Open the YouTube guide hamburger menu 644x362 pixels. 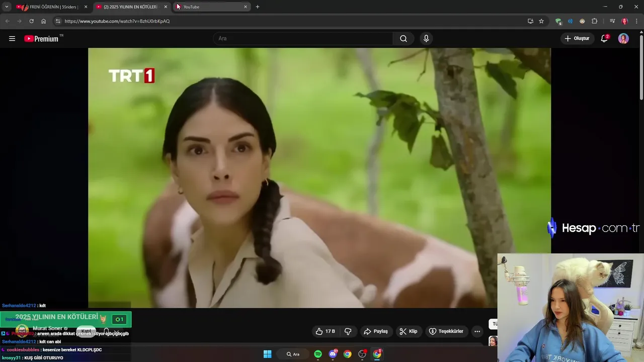click(x=12, y=39)
